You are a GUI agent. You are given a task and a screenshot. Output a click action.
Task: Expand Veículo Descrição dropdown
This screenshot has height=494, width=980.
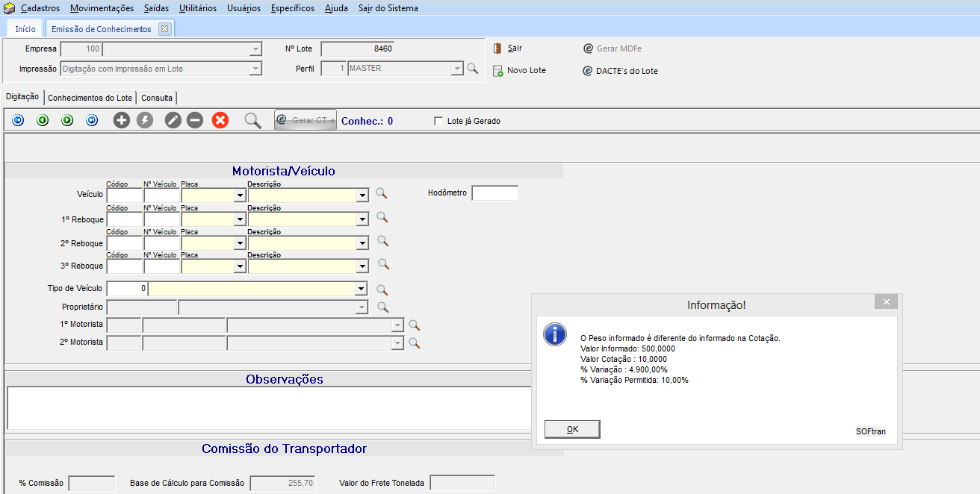(x=362, y=196)
